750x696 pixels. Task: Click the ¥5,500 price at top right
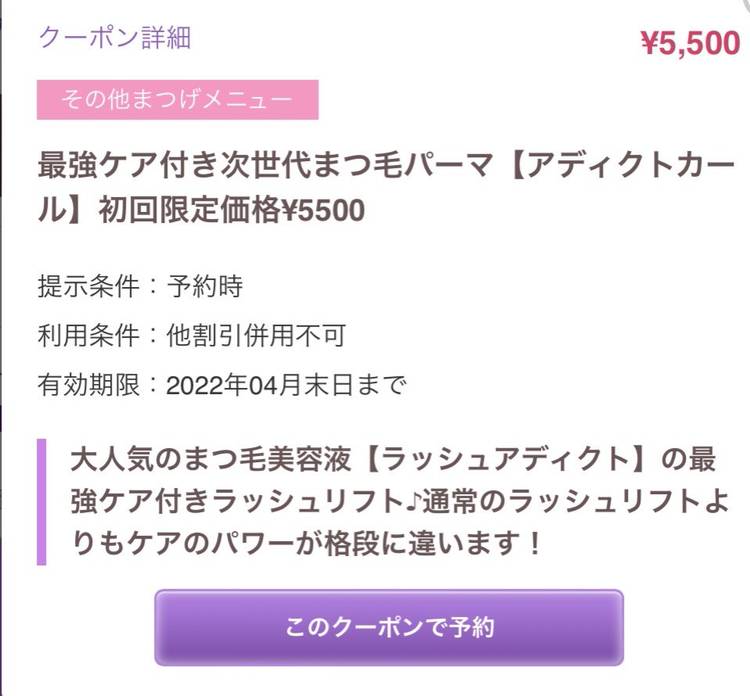click(689, 44)
